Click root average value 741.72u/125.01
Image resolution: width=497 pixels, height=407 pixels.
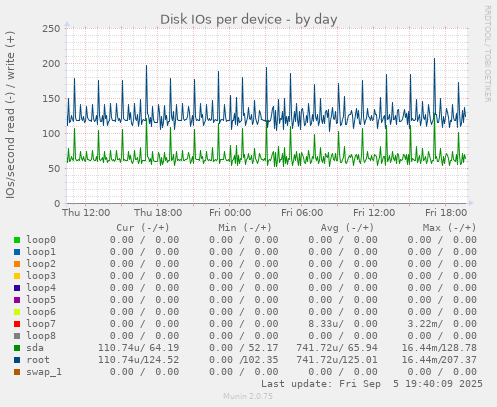click(337, 360)
